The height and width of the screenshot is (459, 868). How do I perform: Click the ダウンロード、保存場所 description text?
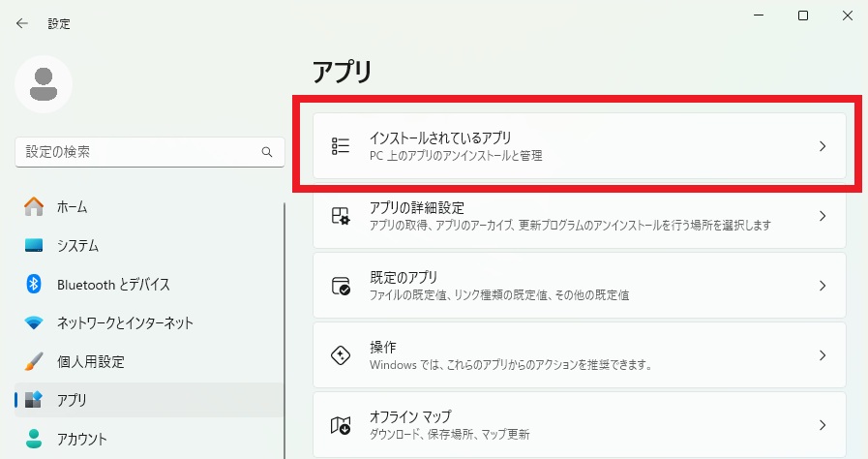coord(450,434)
